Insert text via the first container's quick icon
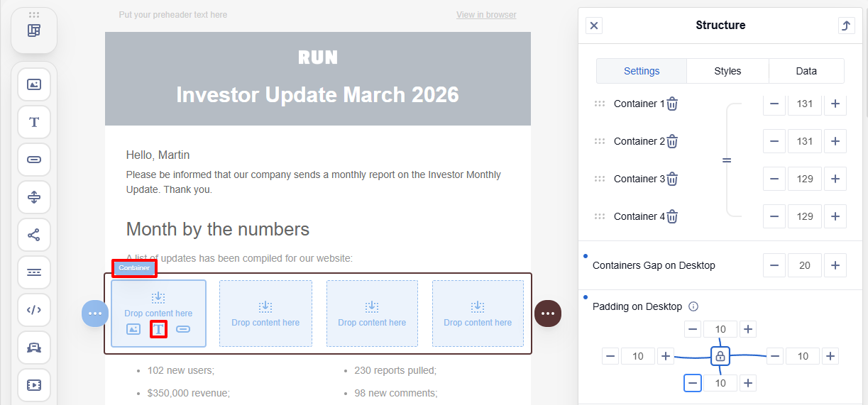 pos(159,329)
